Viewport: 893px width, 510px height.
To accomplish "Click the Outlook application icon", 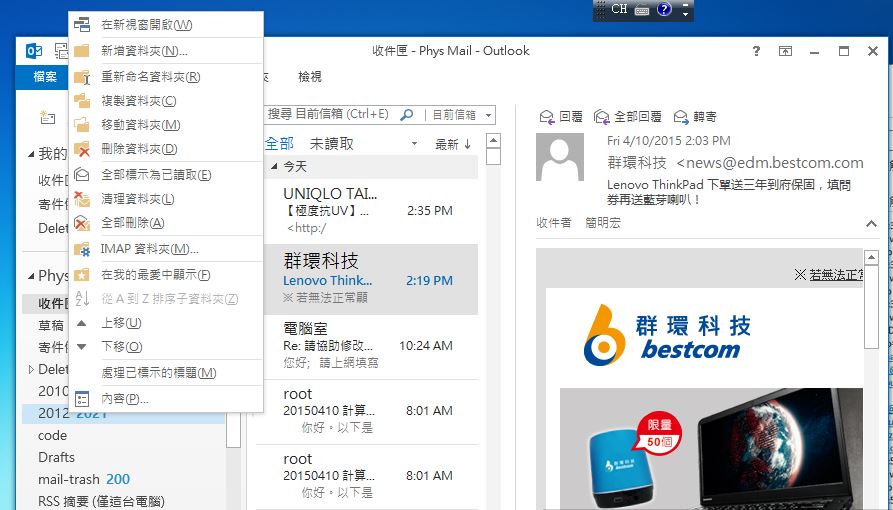I will point(34,51).
